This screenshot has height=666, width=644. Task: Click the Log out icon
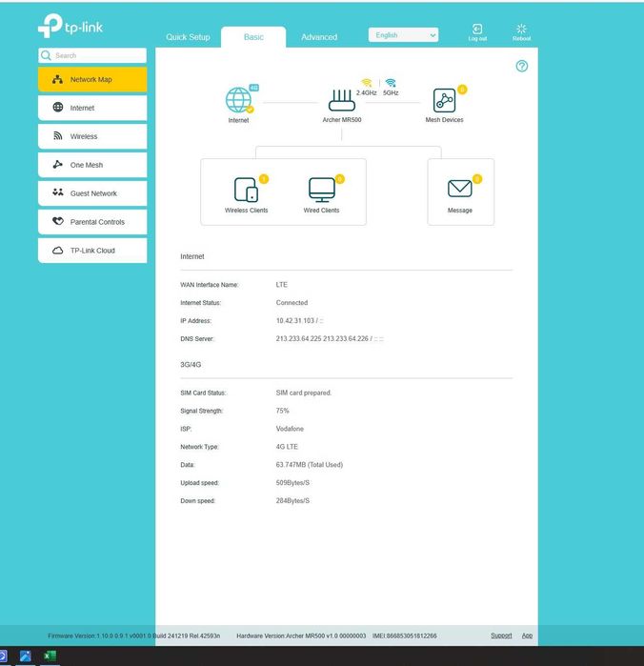(477, 31)
